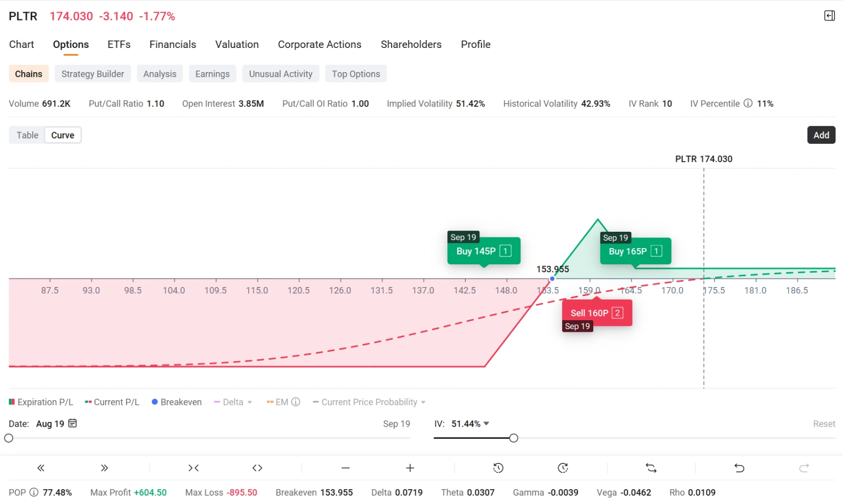This screenshot has height=504, width=843.
Task: Click the quantity box on Buy 145P
Action: click(x=505, y=251)
